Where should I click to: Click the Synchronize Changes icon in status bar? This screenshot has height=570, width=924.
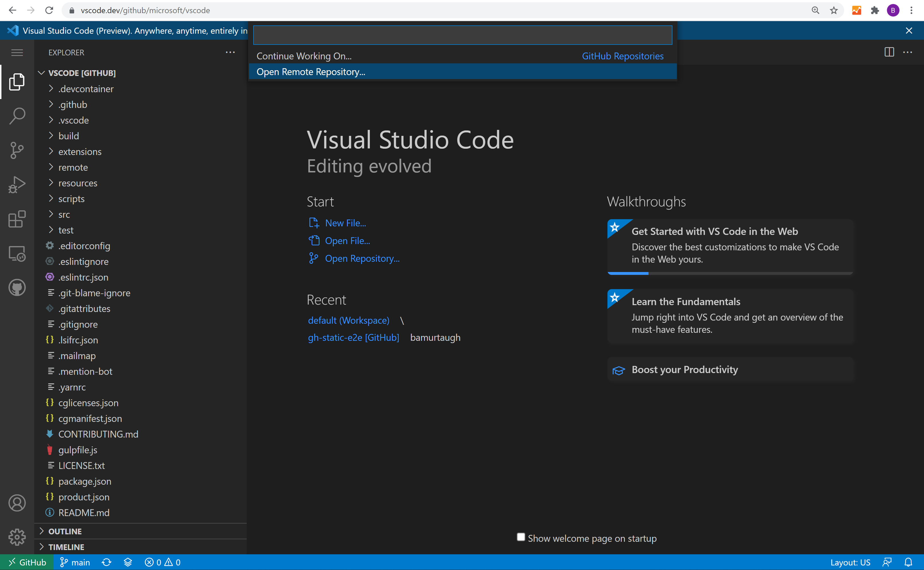coord(107,562)
